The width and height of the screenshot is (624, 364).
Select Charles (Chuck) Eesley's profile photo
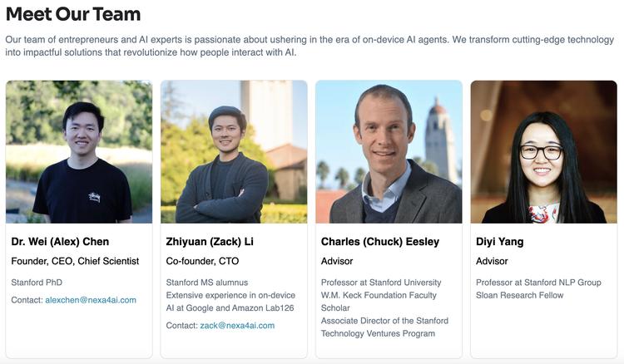click(x=389, y=152)
